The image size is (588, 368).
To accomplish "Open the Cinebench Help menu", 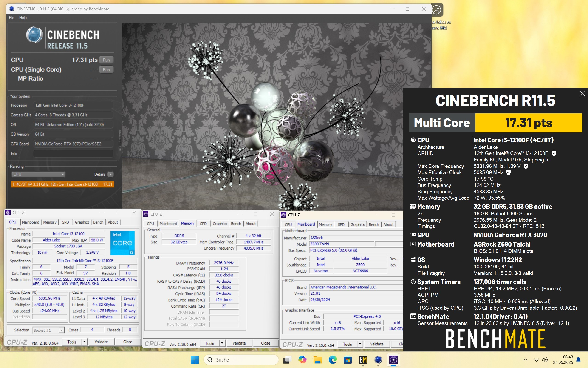I will click(x=23, y=17).
